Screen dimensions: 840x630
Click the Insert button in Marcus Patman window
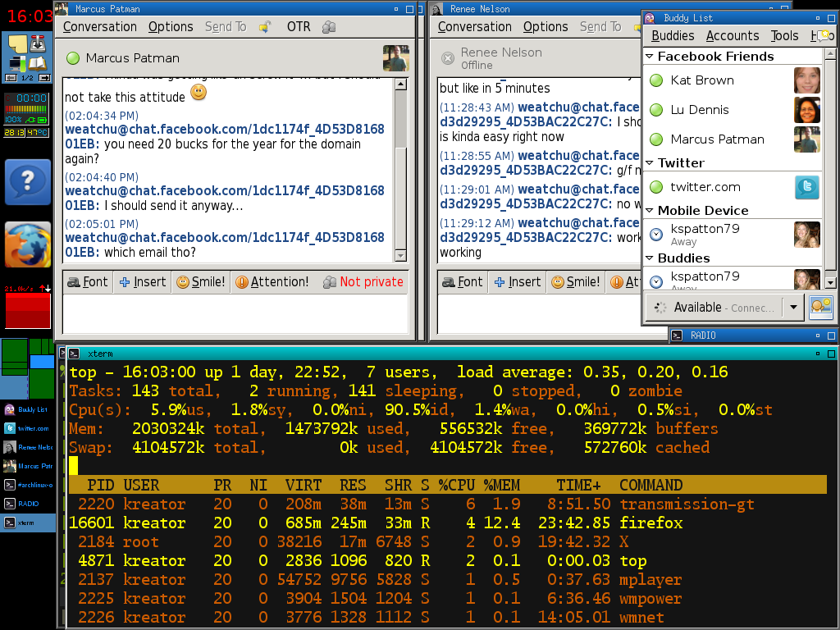pyautogui.click(x=143, y=282)
